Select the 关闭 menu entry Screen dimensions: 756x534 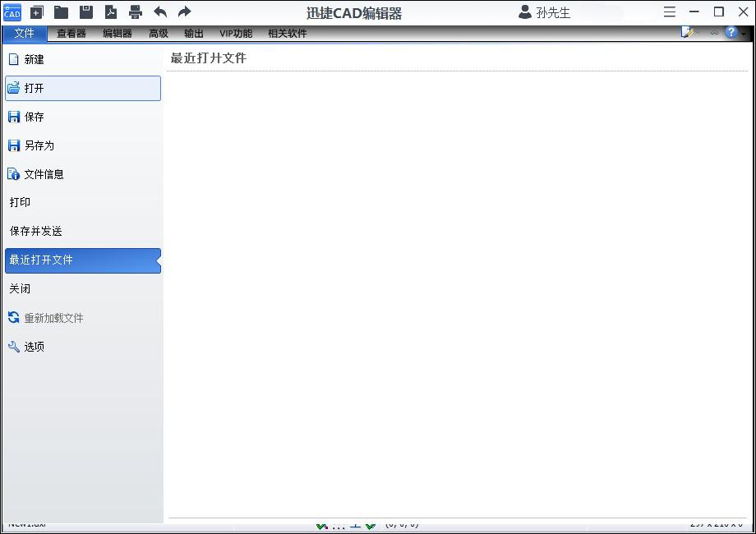83,288
